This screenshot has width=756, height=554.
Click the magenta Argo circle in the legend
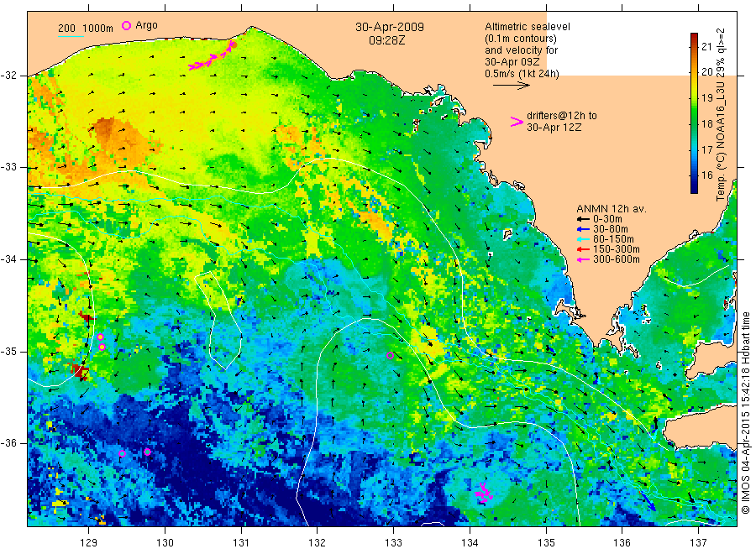pos(126,25)
